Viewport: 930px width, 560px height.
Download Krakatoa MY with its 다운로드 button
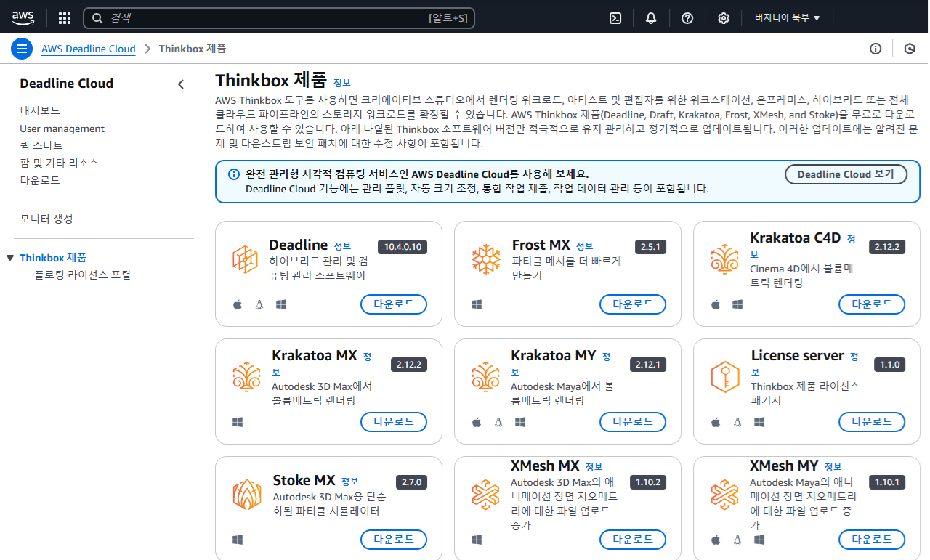pyautogui.click(x=633, y=422)
